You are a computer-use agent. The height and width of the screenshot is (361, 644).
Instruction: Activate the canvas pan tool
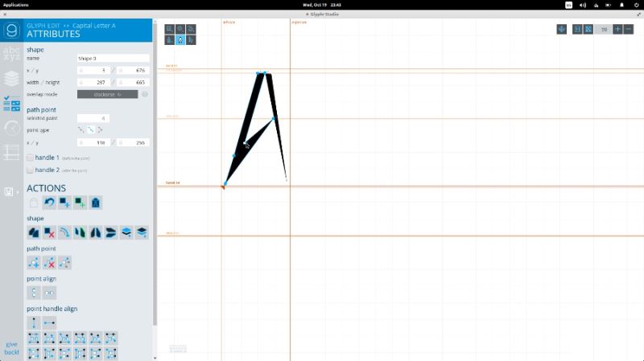(x=561, y=29)
